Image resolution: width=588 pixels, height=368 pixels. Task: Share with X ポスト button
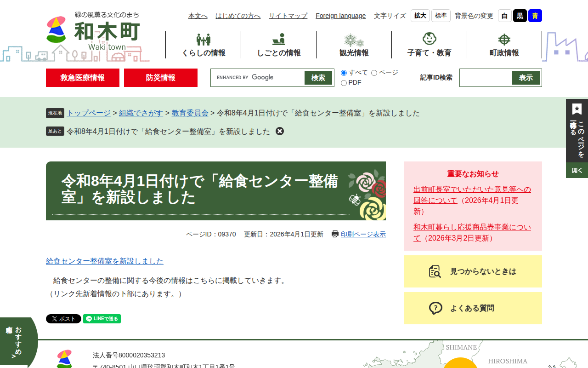pyautogui.click(x=63, y=319)
